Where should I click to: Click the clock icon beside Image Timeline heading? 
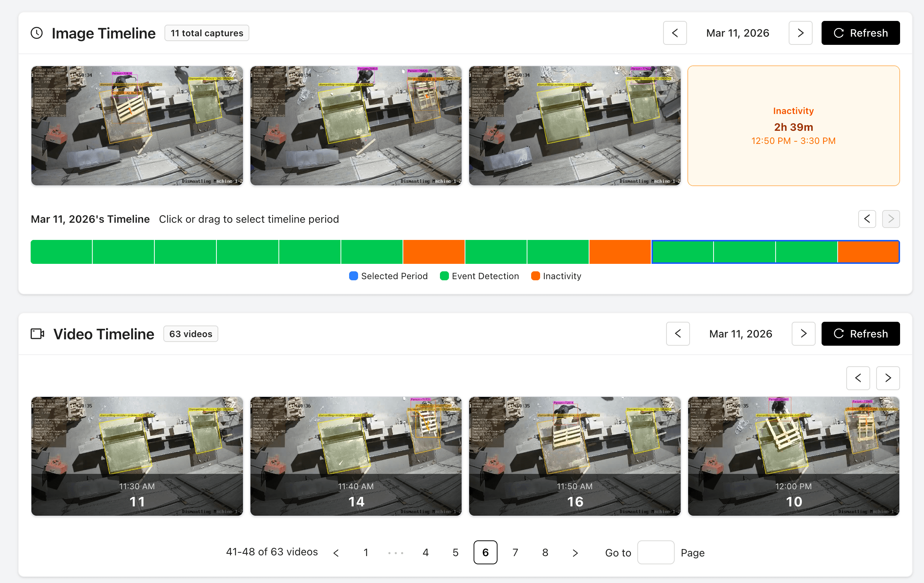37,33
